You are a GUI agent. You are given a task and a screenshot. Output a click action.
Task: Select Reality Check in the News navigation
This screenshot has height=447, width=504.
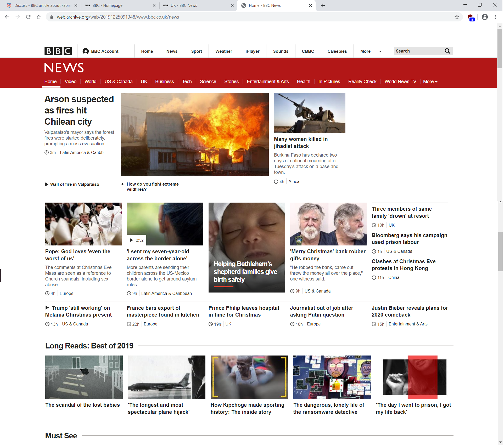362,82
